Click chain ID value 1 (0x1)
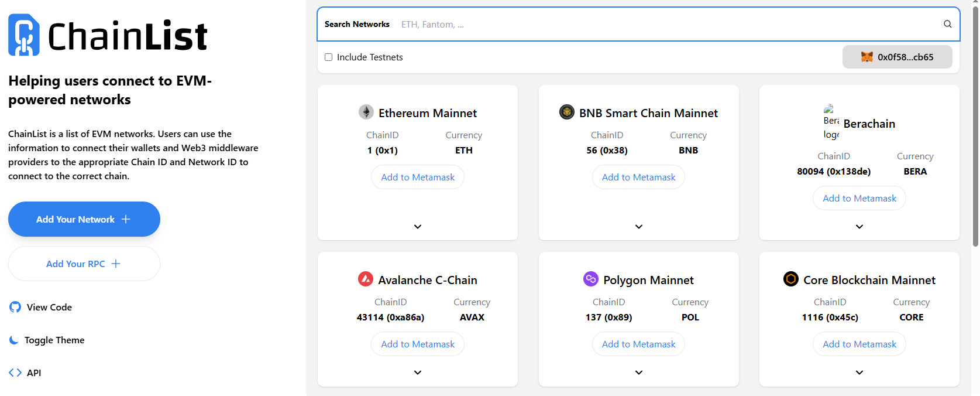Screen dimensions: 980x396 click(x=383, y=151)
